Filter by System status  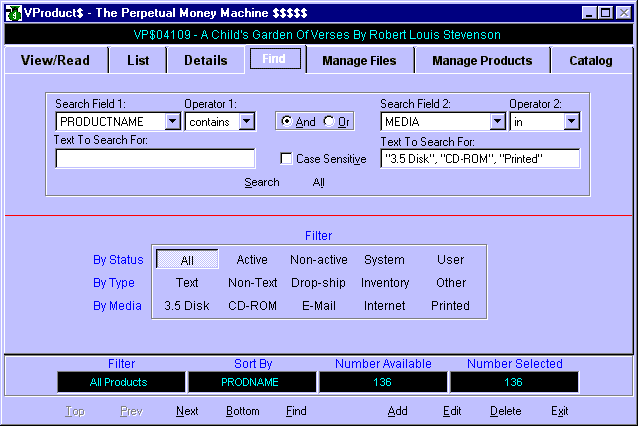[x=385, y=260]
